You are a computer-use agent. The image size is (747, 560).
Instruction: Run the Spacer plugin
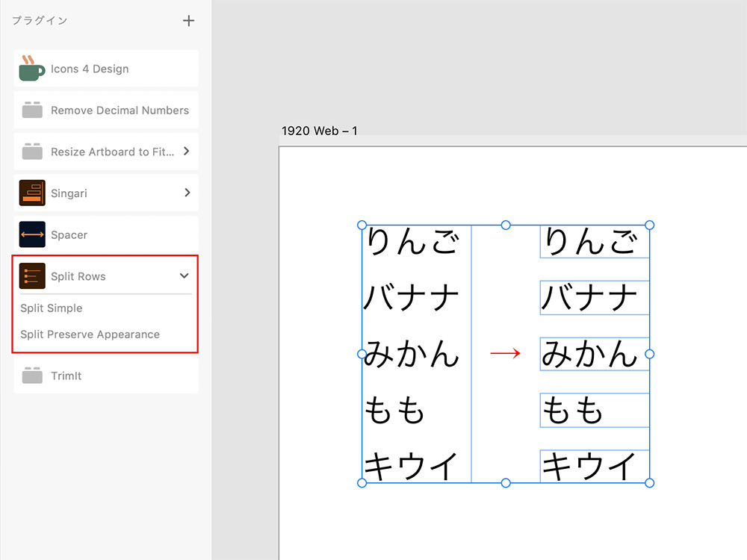(69, 235)
